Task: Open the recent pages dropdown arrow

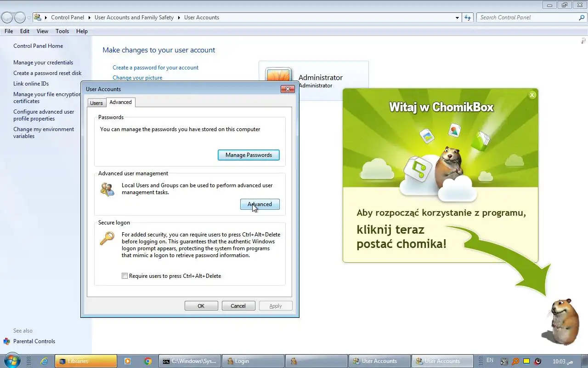Action: pos(29,18)
